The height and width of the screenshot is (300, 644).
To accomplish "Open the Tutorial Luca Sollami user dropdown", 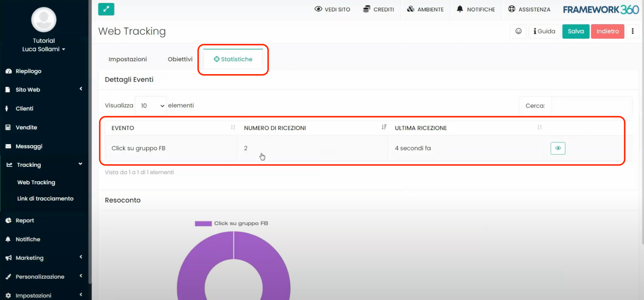I will pos(44,49).
